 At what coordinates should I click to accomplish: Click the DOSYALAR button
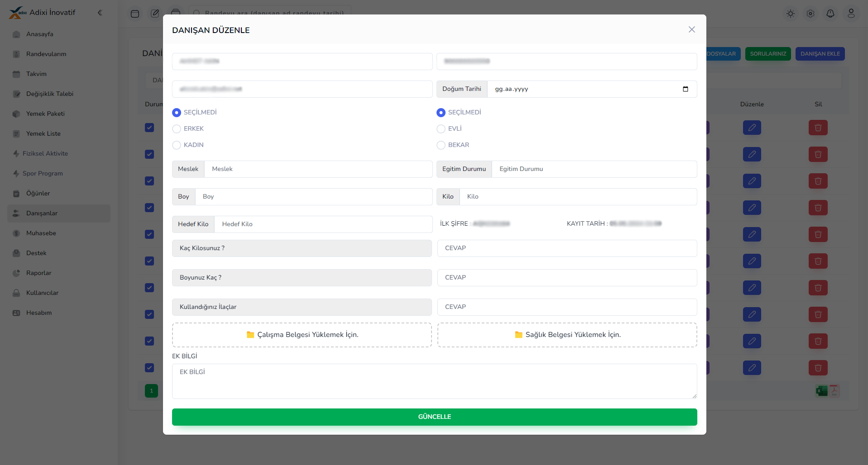[723, 54]
